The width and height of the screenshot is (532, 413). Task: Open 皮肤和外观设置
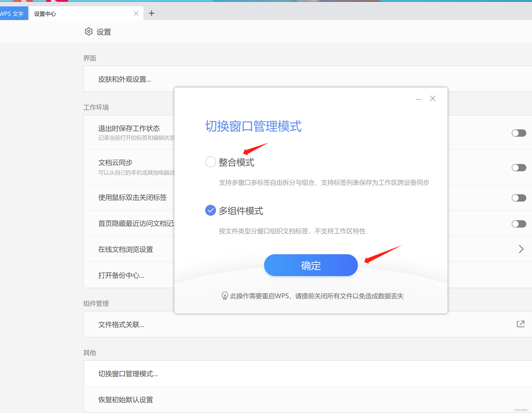point(125,79)
